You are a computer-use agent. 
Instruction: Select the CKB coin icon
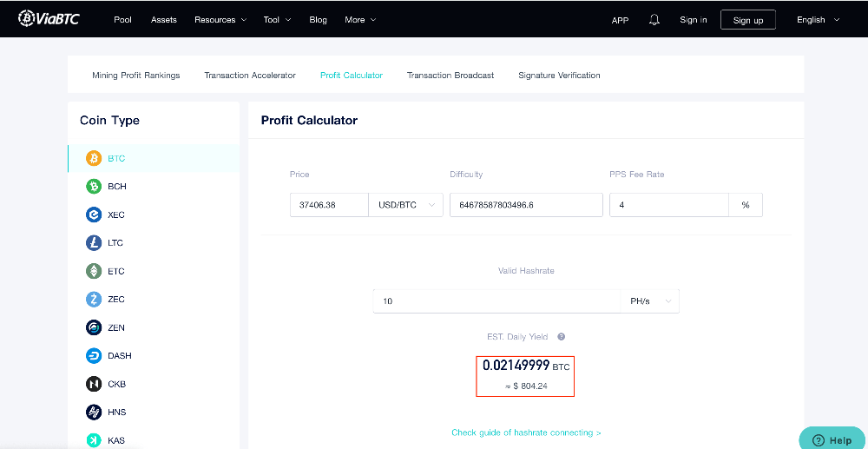[94, 384]
